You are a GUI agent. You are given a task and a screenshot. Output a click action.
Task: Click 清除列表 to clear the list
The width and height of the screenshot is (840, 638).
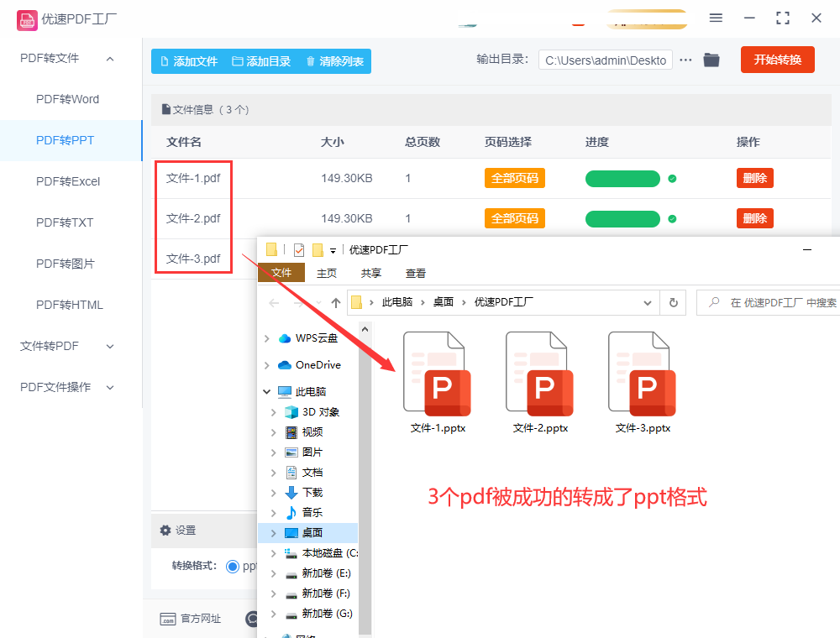coord(335,61)
